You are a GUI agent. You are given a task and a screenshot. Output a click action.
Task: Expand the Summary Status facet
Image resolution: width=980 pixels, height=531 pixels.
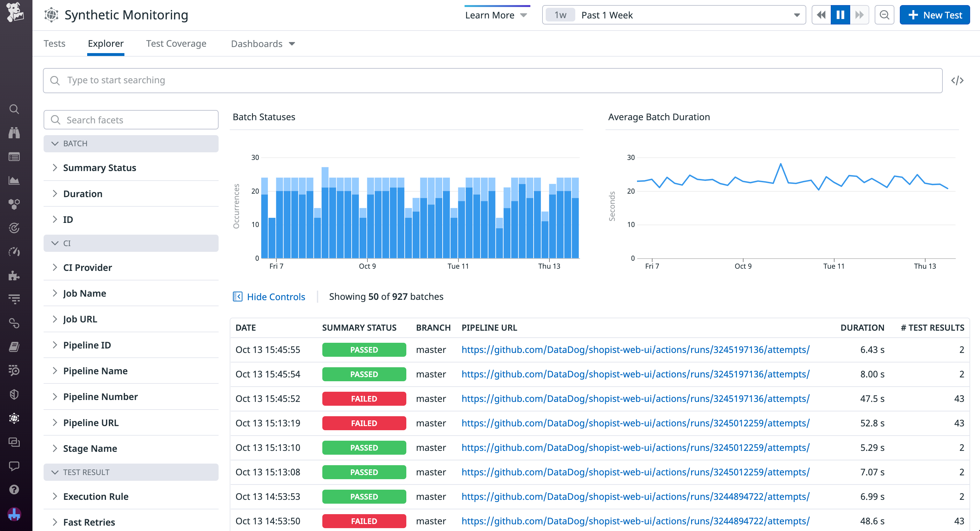[99, 168]
